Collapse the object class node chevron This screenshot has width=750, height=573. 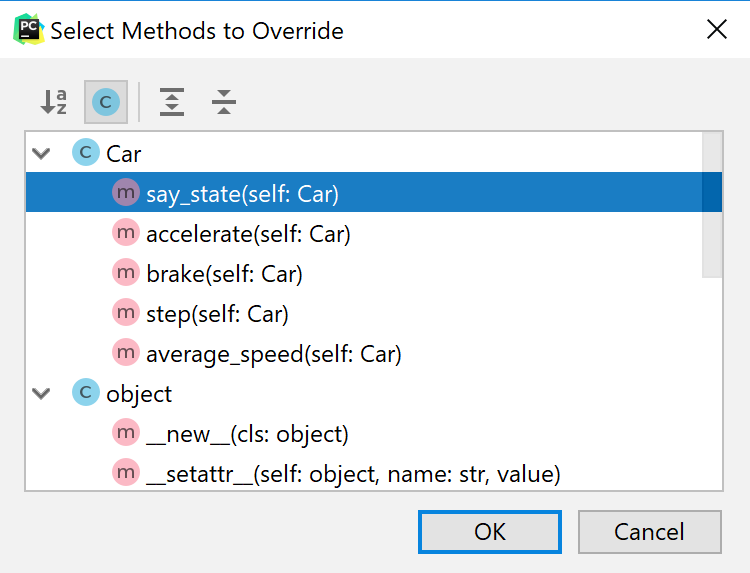[41, 394]
